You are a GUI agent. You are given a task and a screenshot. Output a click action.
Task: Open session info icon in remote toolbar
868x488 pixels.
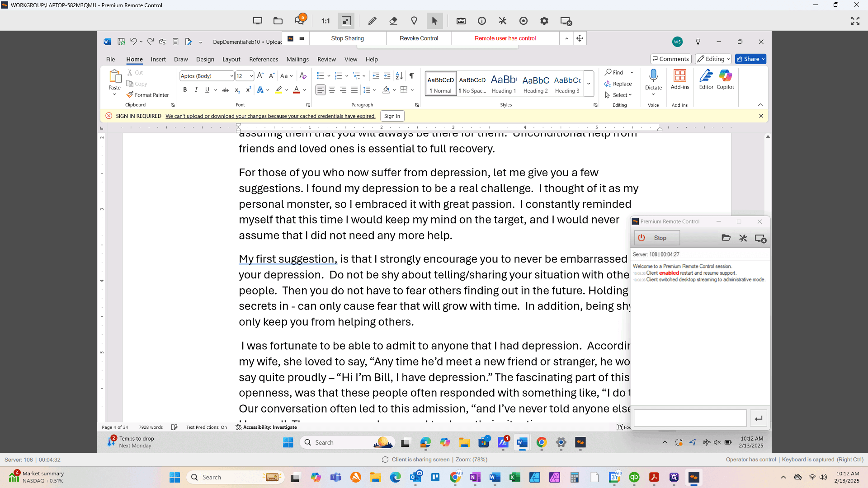[482, 21]
